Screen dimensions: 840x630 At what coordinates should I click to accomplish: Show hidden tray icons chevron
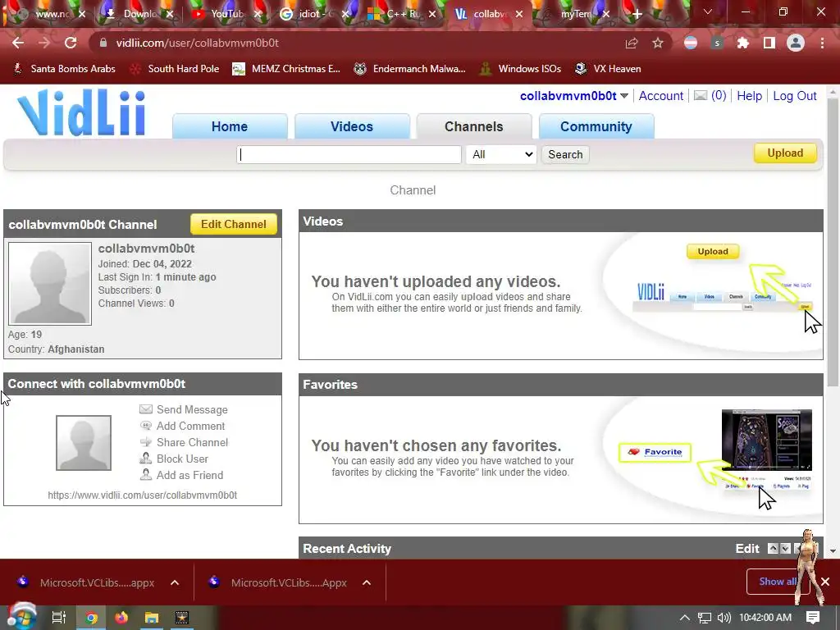[685, 618]
